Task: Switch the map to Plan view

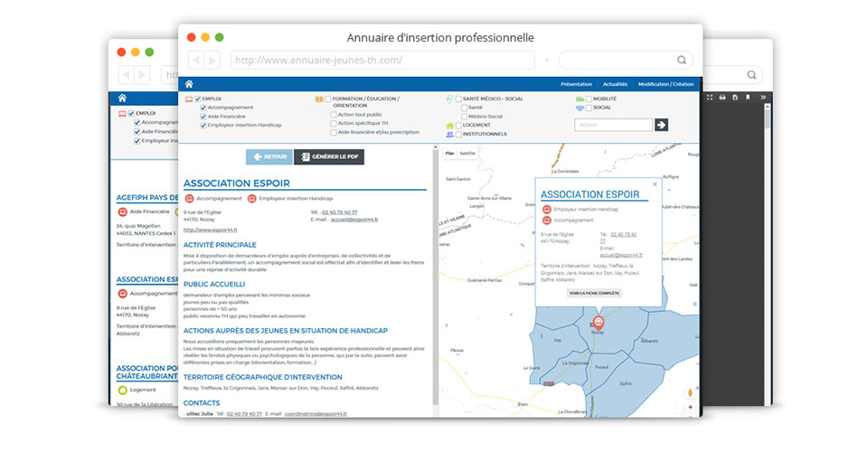Action: 450,154
